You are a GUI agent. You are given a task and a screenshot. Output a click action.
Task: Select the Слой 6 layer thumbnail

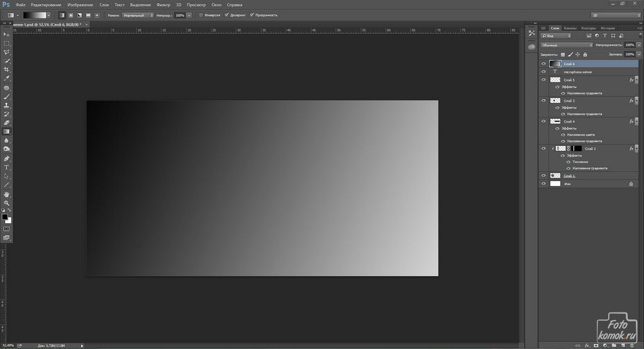555,64
